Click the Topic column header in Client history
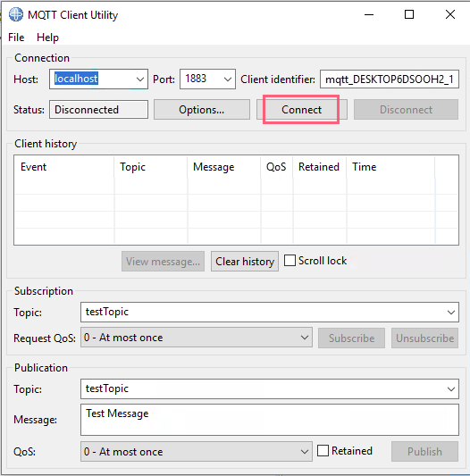 coord(151,167)
